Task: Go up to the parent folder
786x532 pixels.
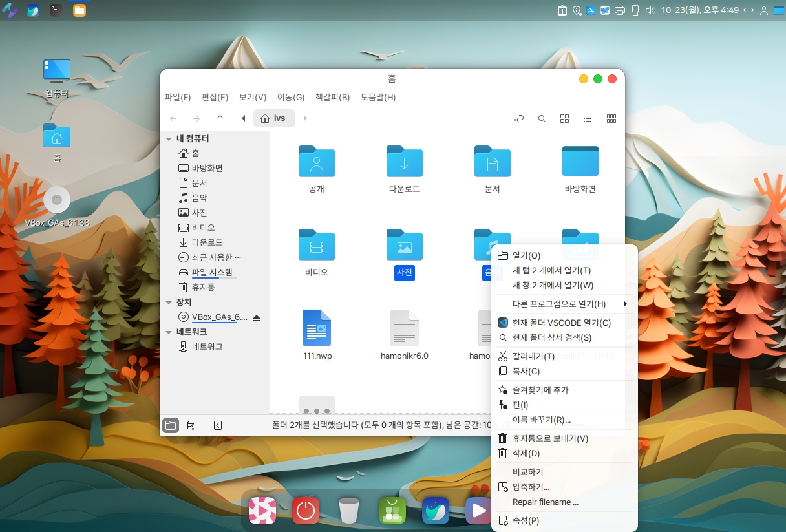Action: click(220, 118)
